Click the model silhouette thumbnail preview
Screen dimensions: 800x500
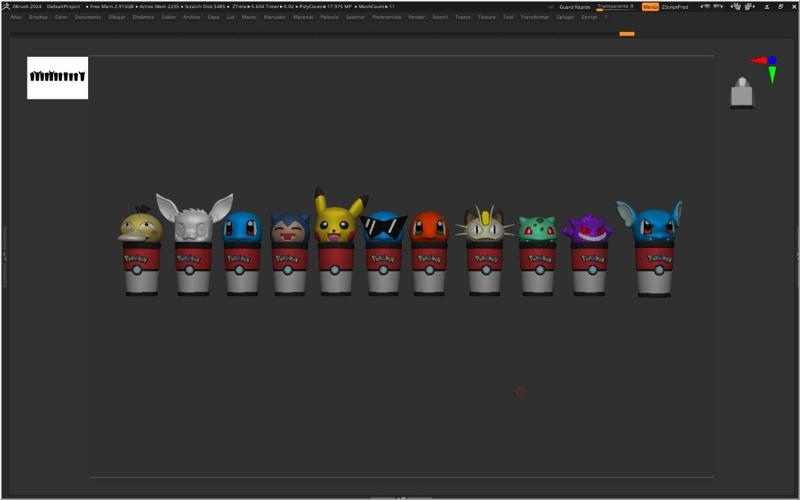(58, 78)
